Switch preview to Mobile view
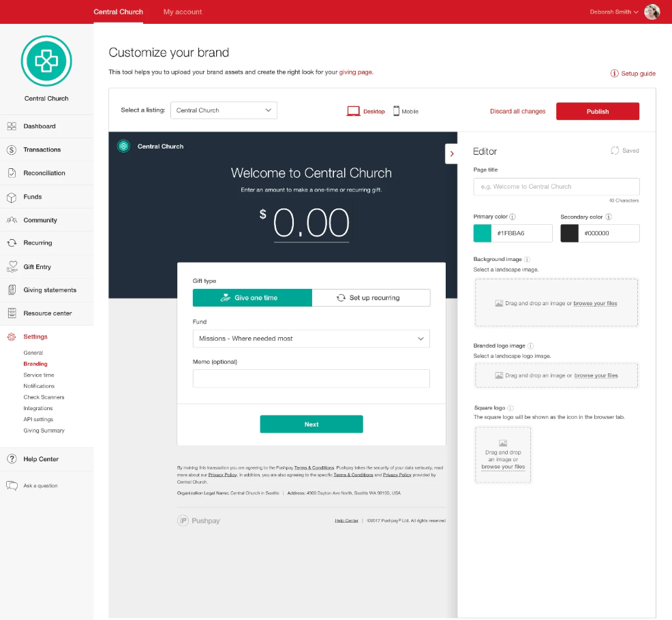Image resolution: width=672 pixels, height=620 pixels. tap(406, 110)
